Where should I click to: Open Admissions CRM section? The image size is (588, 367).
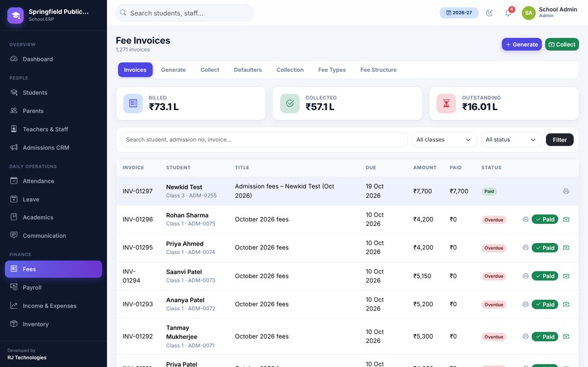click(x=53, y=147)
